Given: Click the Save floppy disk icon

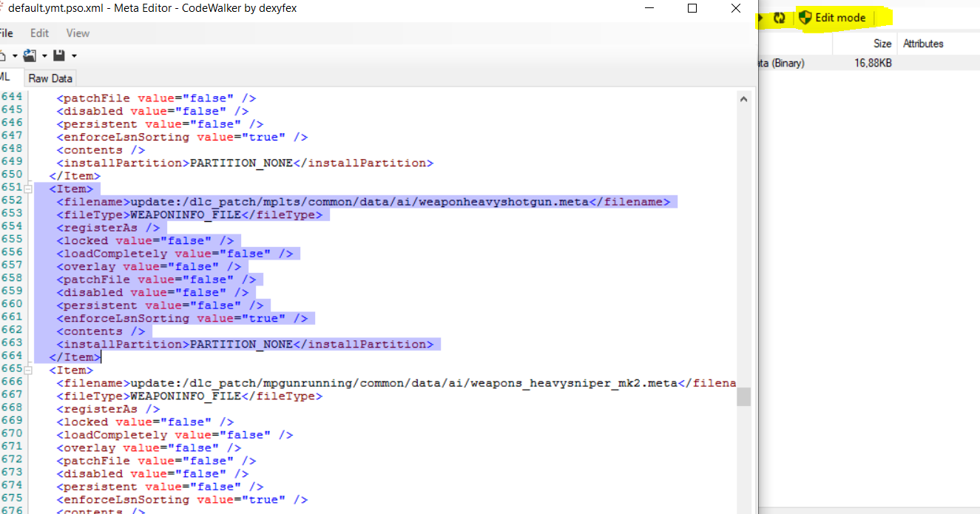Looking at the screenshot, I should click(59, 55).
